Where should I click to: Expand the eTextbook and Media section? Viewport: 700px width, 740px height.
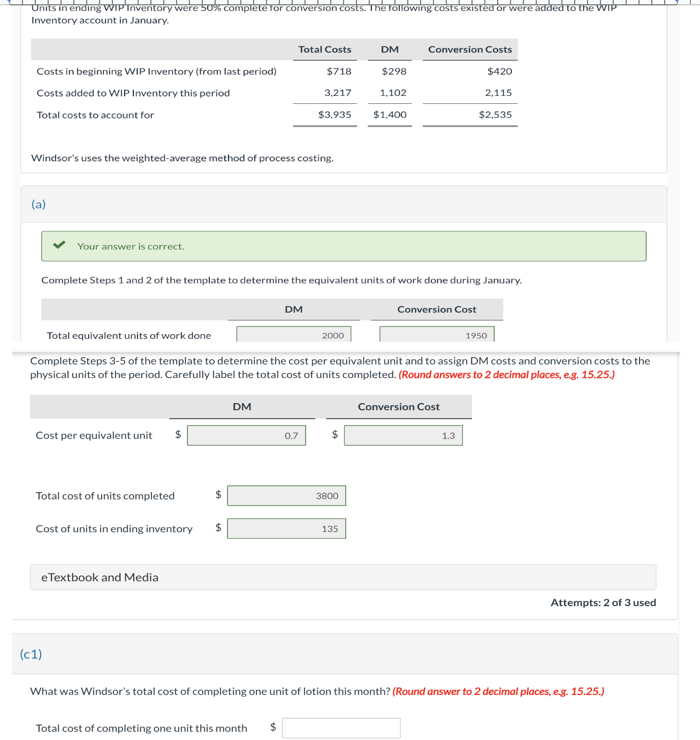coord(99,577)
